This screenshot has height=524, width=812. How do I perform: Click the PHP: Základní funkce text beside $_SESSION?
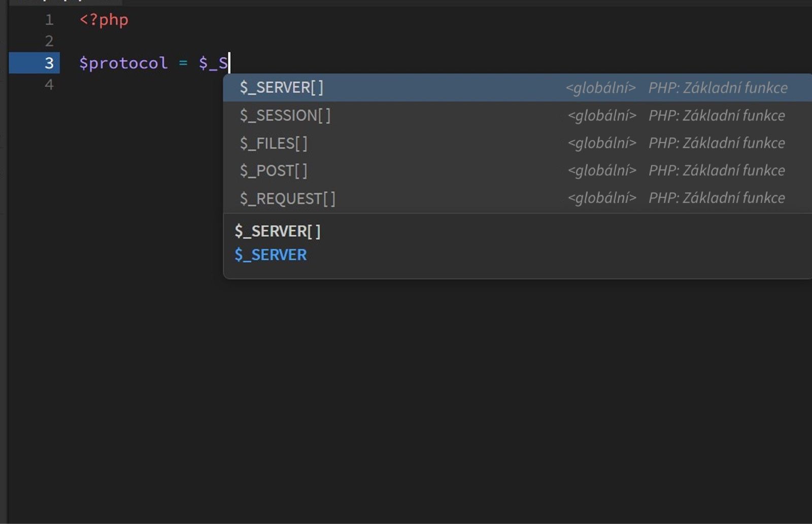[717, 115]
